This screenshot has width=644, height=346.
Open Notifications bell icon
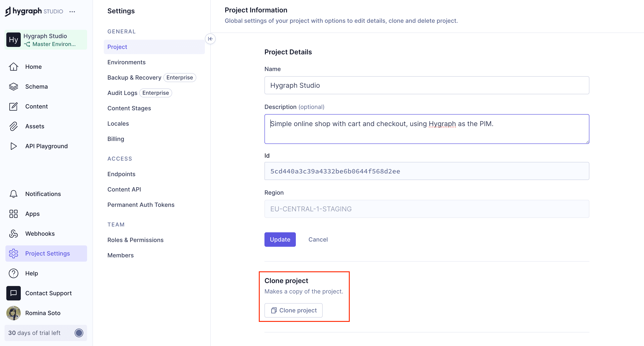pyautogui.click(x=14, y=194)
